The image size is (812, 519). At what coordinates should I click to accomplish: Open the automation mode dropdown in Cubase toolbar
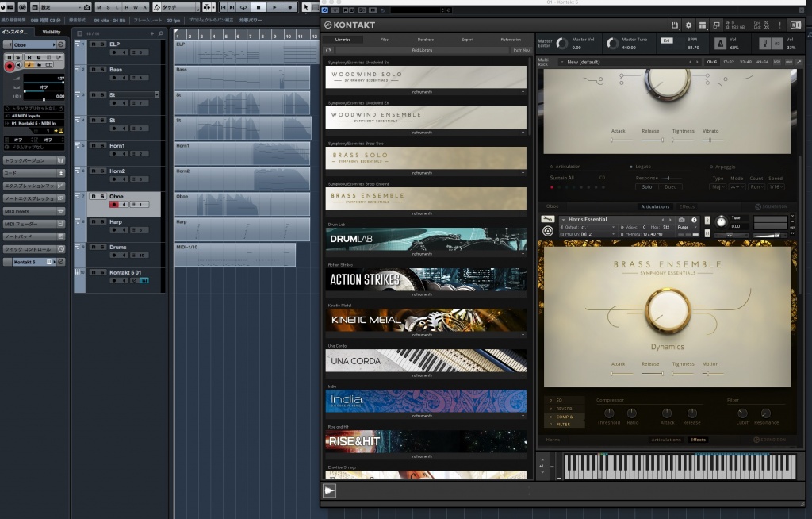[176, 7]
